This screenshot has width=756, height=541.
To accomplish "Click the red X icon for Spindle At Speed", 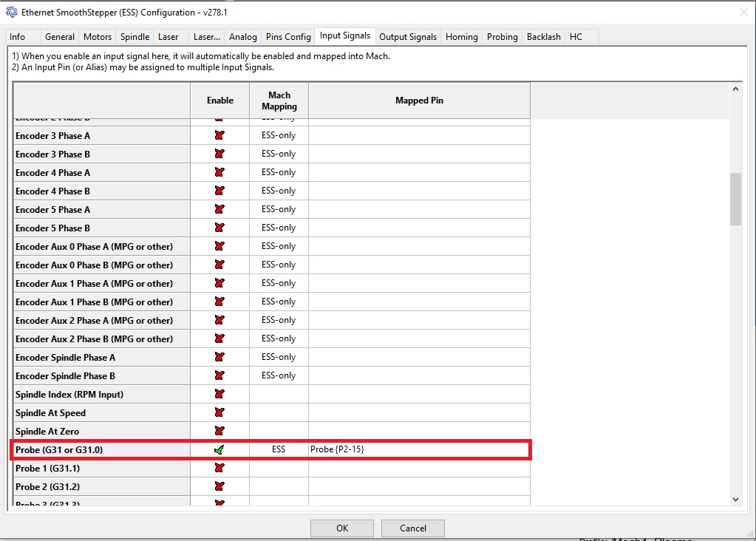I will (x=219, y=412).
